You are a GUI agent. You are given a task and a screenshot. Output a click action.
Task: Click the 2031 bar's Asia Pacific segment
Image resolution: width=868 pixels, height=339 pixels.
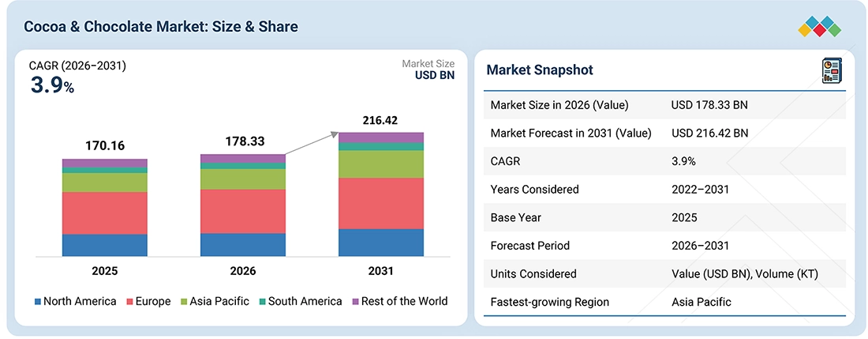[381, 164]
